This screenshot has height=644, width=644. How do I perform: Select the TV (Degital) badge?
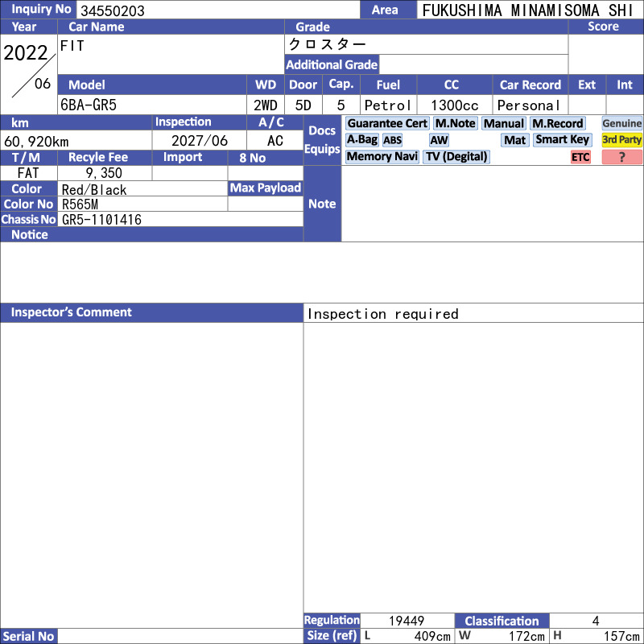pos(456,157)
